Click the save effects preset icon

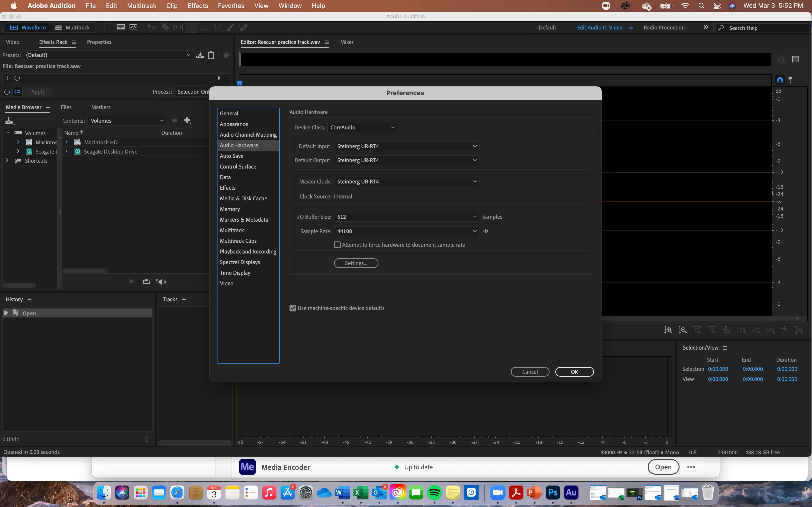coord(200,55)
